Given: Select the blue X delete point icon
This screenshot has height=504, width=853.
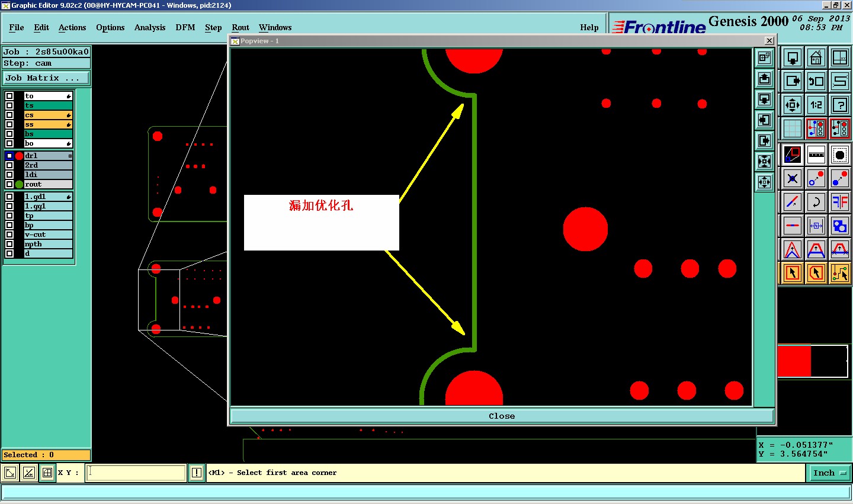Looking at the screenshot, I should pyautogui.click(x=793, y=178).
